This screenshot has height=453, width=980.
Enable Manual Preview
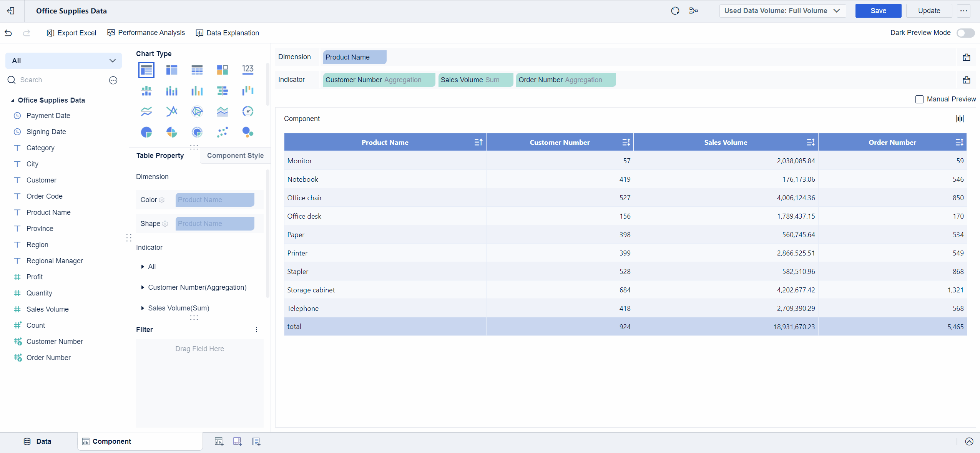tap(919, 99)
